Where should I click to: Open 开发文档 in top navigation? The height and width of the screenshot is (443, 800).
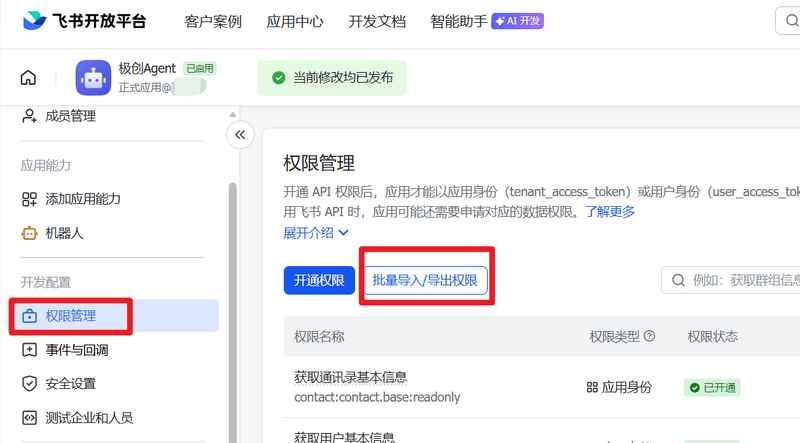[x=377, y=21]
